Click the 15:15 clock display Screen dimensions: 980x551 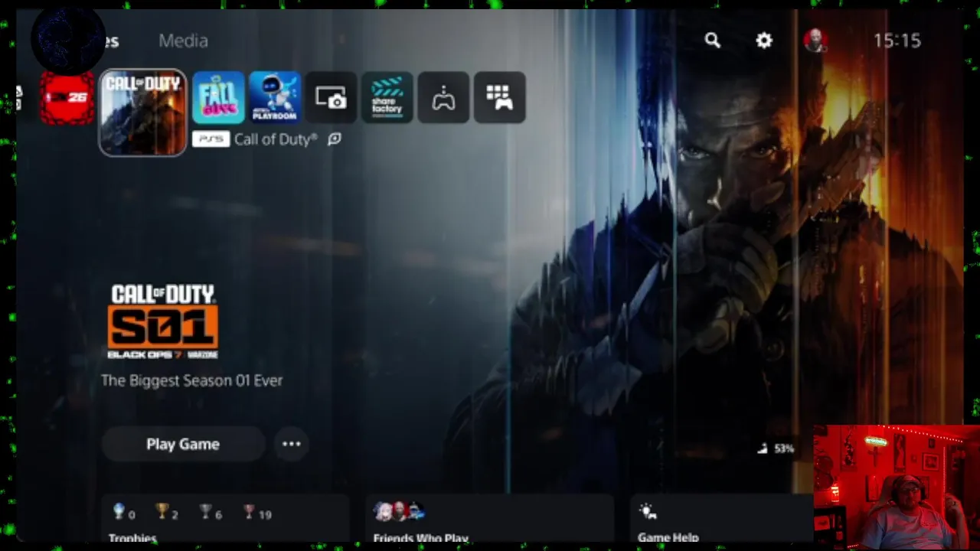click(x=897, y=41)
